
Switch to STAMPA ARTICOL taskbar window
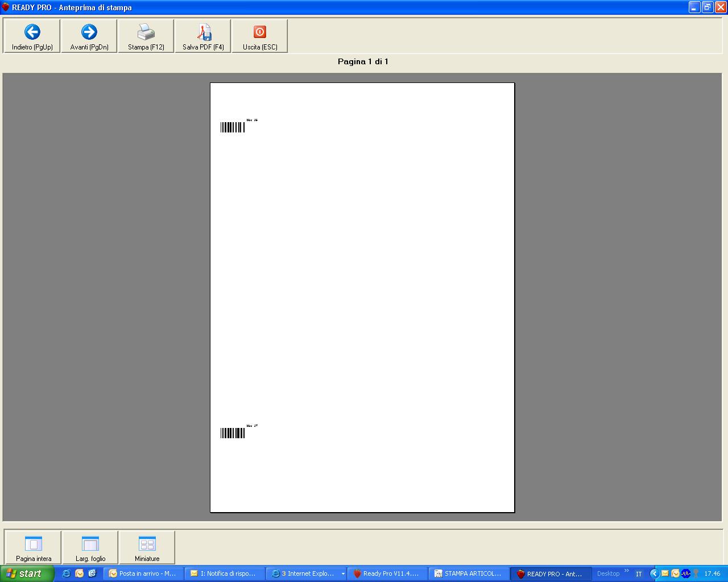point(469,573)
